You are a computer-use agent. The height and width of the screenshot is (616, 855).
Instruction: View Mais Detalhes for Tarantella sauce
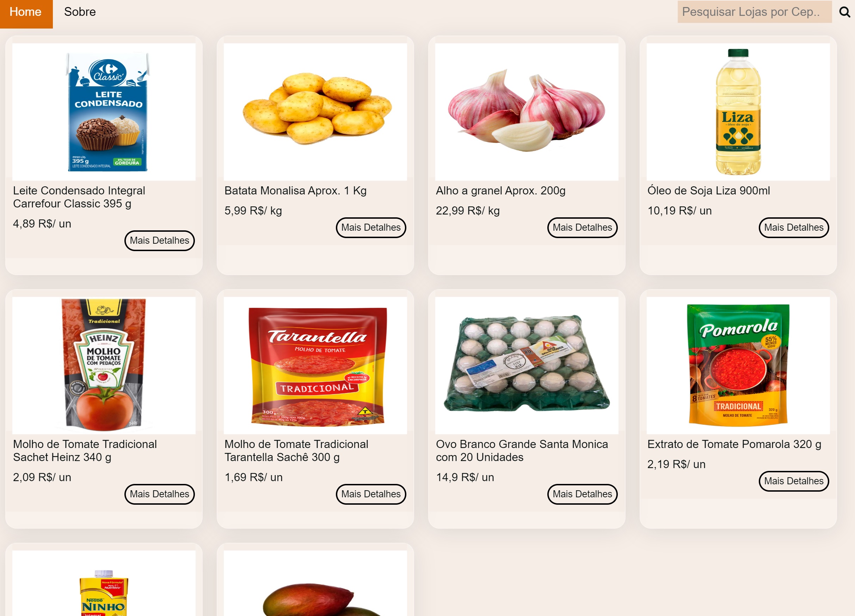pos(371,494)
